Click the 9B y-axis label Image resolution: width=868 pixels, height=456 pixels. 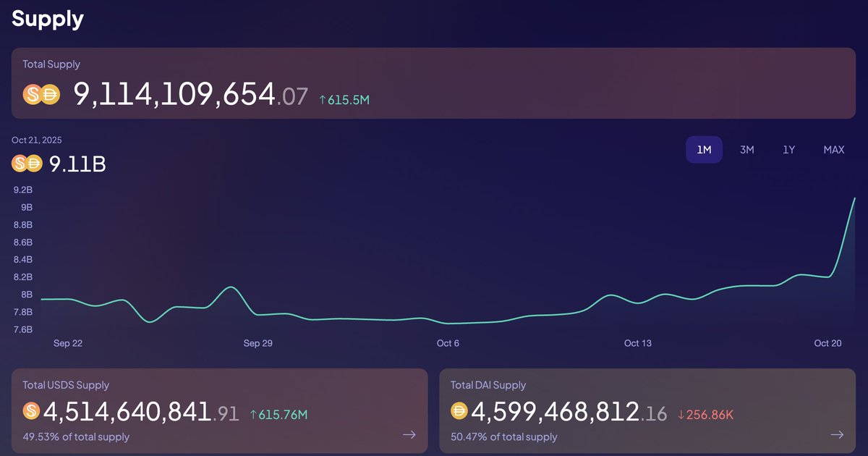tap(27, 208)
